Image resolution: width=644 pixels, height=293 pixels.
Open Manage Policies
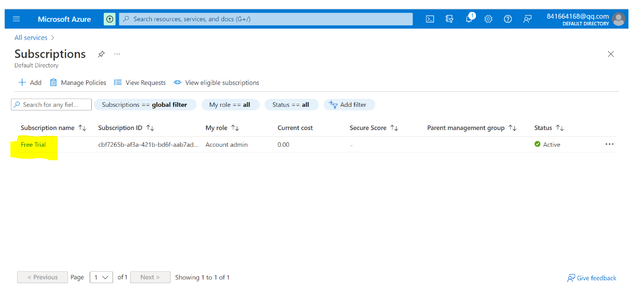[78, 82]
